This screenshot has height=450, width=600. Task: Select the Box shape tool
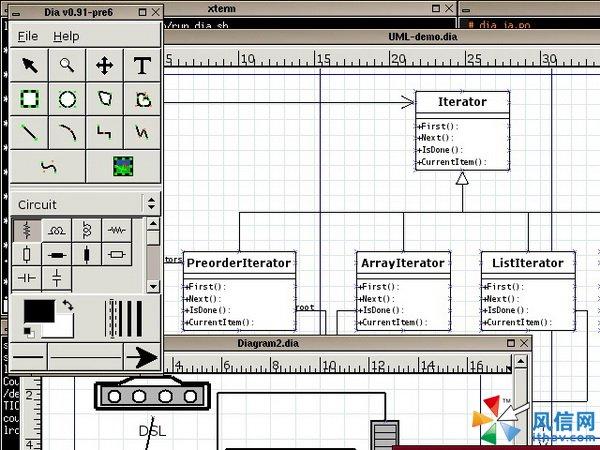tap(29, 99)
